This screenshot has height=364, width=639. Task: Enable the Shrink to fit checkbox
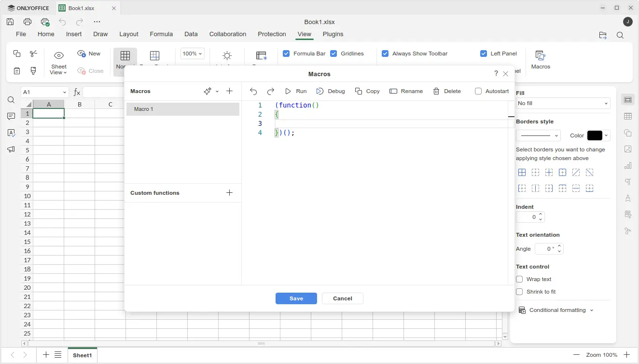tap(519, 292)
